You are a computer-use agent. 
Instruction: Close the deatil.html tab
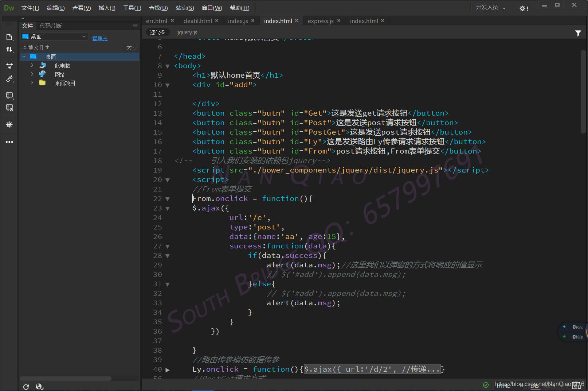[x=217, y=20]
